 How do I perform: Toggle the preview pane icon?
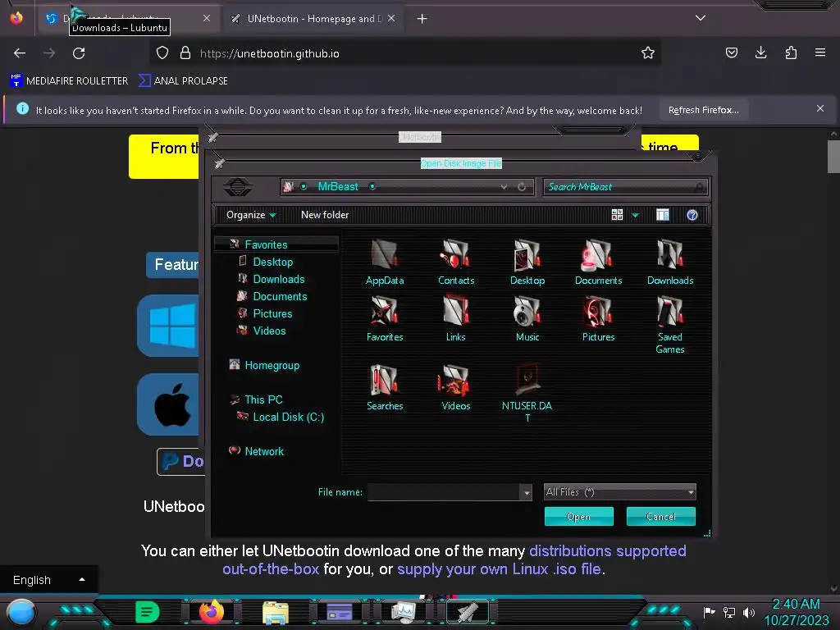click(x=662, y=215)
